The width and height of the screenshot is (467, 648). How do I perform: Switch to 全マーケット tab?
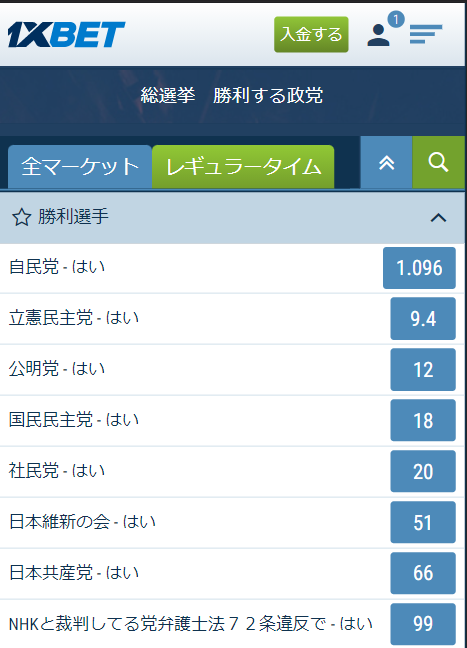pos(80,167)
